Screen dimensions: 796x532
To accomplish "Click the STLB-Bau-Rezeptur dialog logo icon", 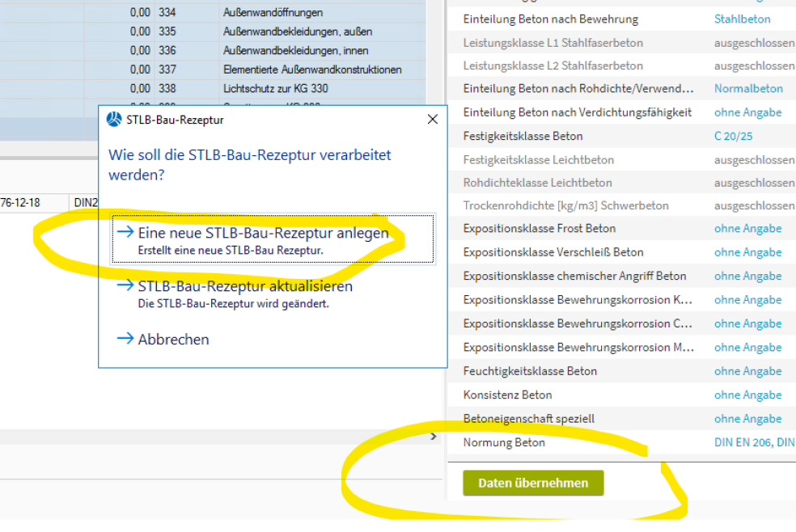I will tap(115, 120).
